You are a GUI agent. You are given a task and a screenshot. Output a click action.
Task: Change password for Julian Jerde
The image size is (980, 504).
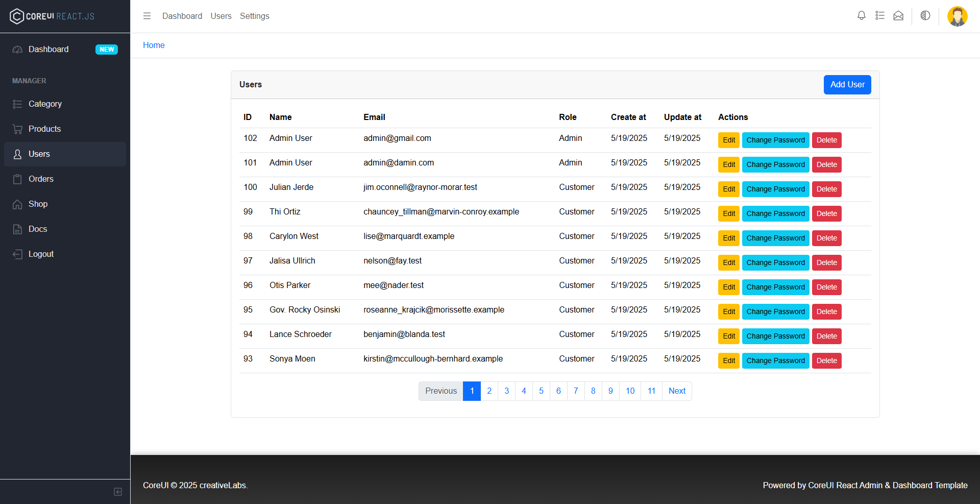point(775,189)
